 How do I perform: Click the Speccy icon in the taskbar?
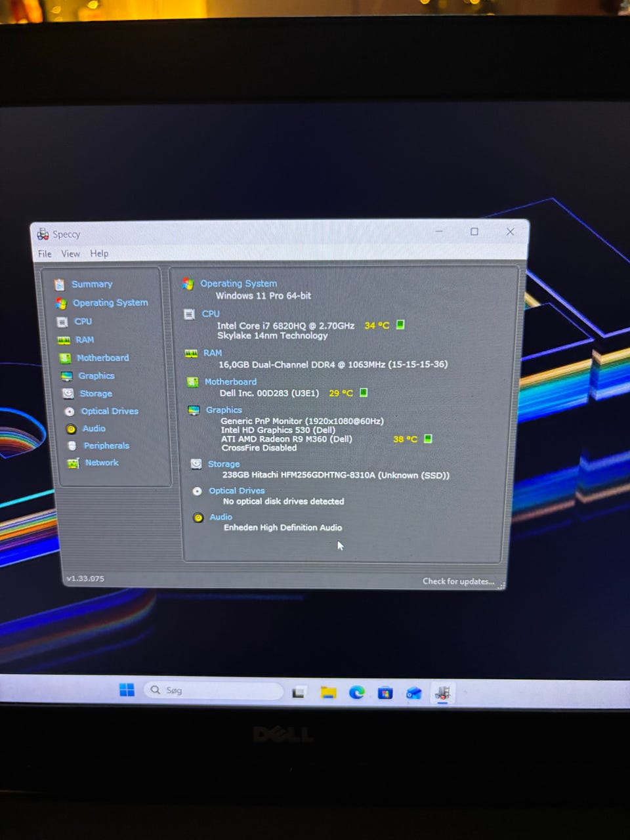pyautogui.click(x=443, y=693)
